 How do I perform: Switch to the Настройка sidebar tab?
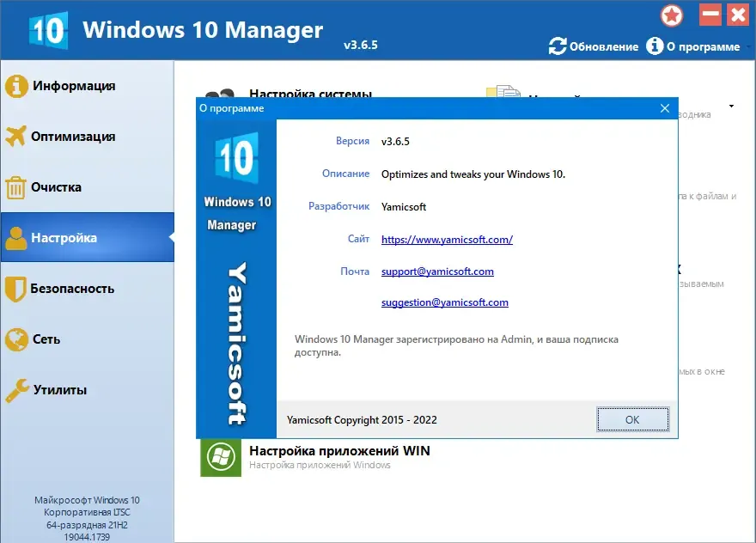[88, 237]
